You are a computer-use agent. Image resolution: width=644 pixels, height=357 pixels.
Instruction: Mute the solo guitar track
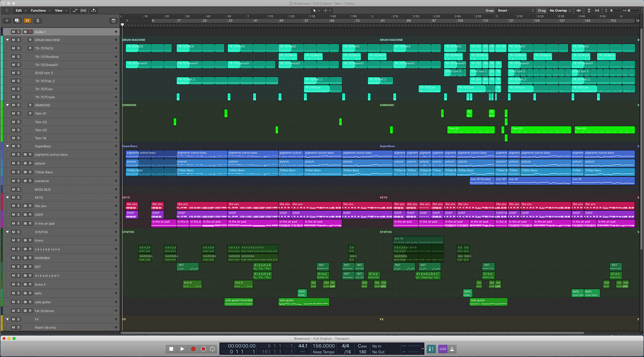(13, 302)
